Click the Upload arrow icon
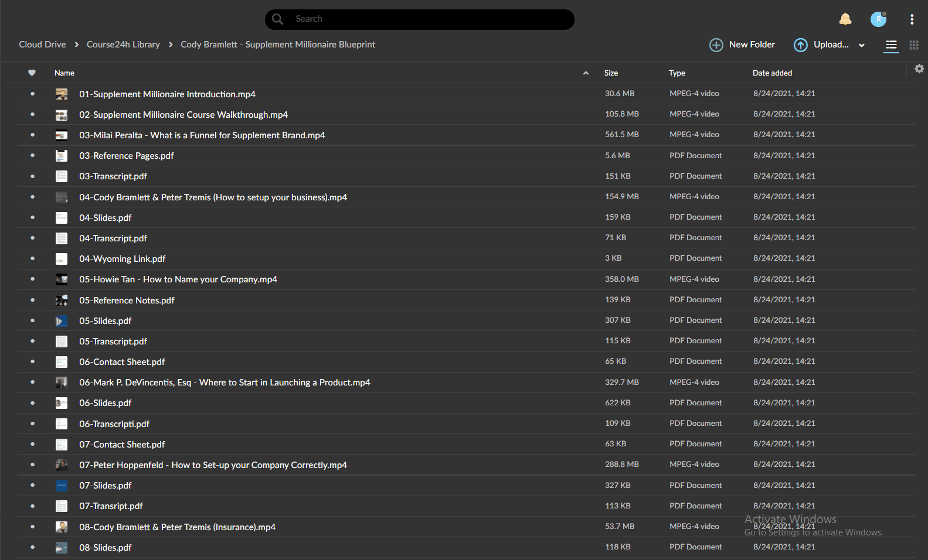 (x=800, y=45)
